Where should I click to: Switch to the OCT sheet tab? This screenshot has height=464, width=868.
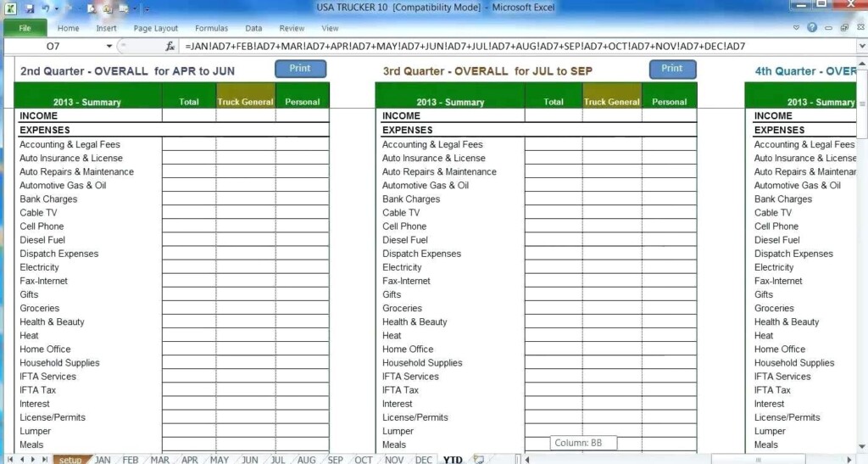364,460
